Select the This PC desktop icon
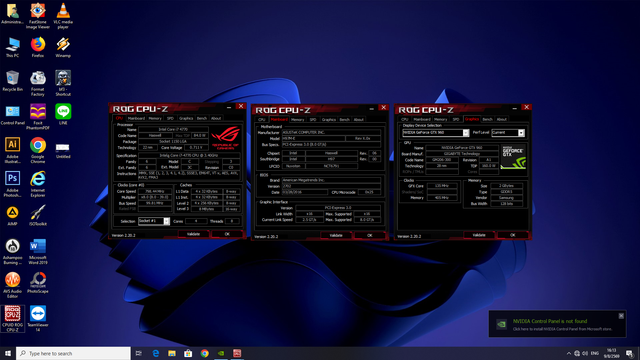 click(12, 47)
